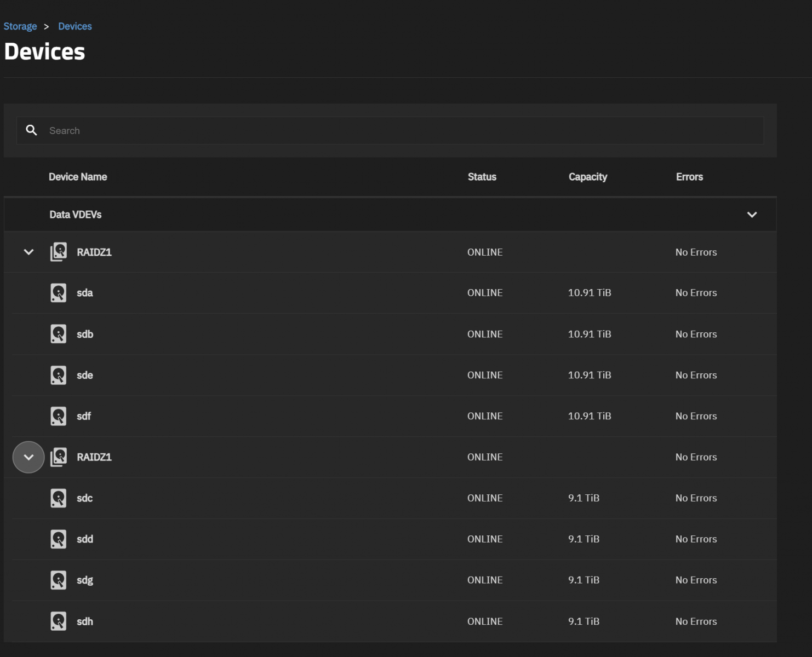Select the sda device name
This screenshot has height=657, width=812.
(x=85, y=293)
